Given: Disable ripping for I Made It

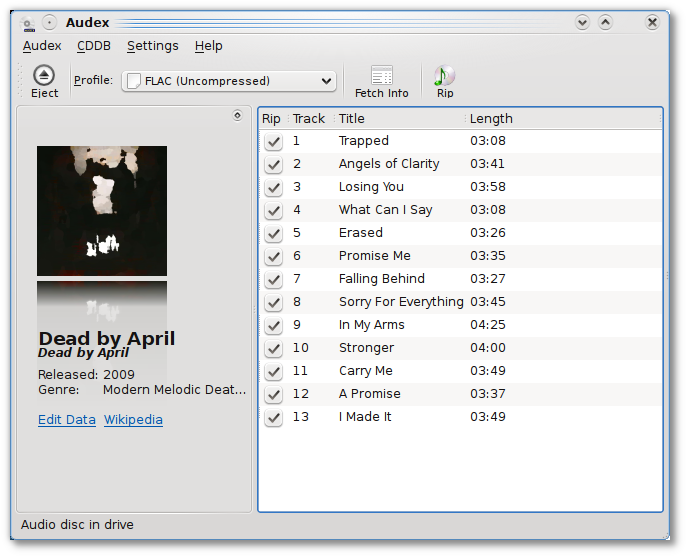Looking at the screenshot, I should (273, 418).
